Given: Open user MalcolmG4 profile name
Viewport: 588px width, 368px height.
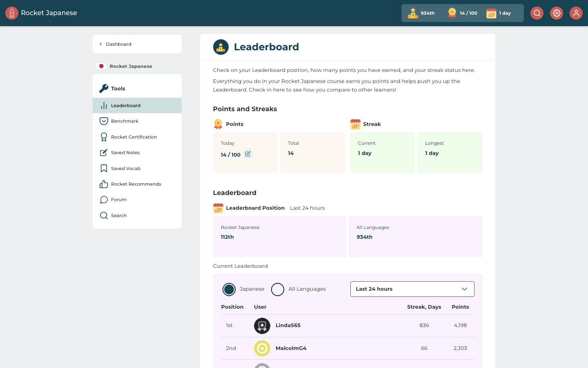Looking at the screenshot, I should click(291, 348).
